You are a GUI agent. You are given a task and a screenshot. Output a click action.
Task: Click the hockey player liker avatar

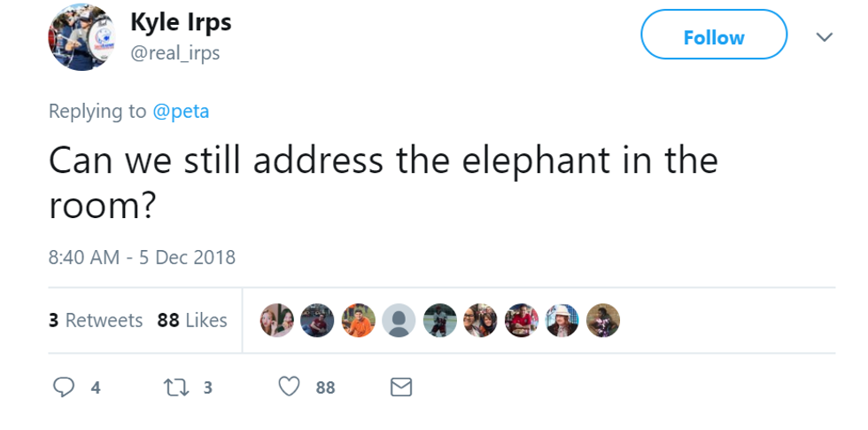coord(439,320)
